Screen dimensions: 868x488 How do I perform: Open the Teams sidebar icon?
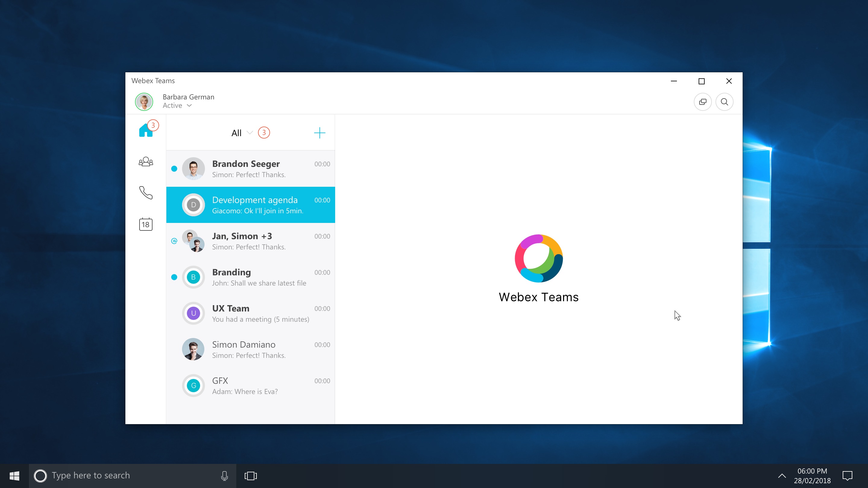146,162
